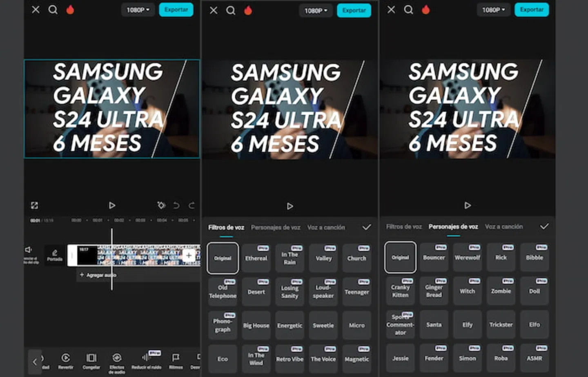This screenshot has width=588, height=377.
Task: Open Voz a canción tab in right screen
Action: 504,227
